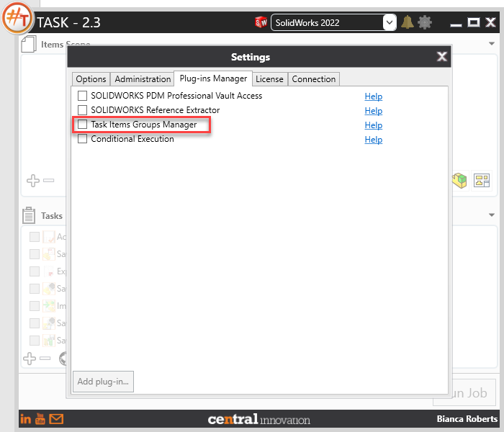Click the minus icon below the Tasks list

(45, 358)
